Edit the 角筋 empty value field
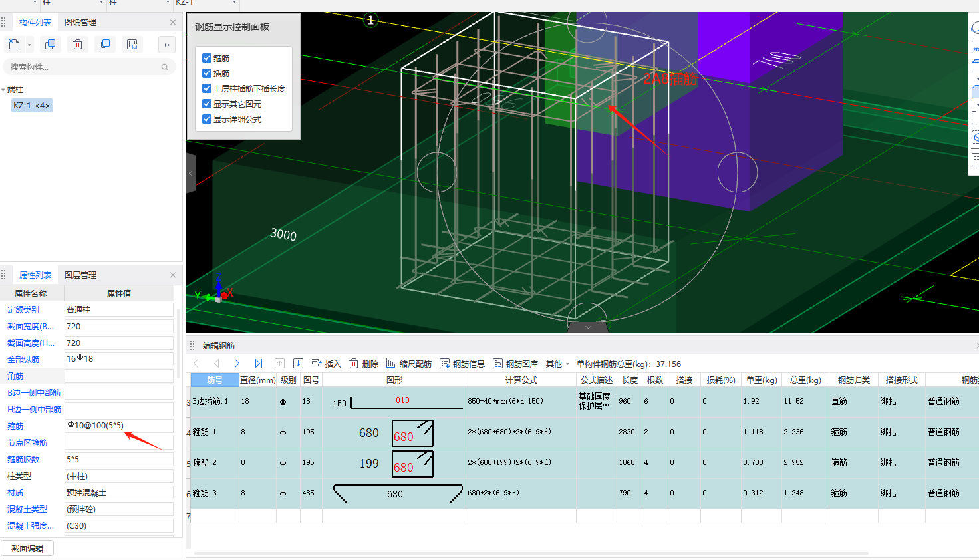Image resolution: width=979 pixels, height=560 pixels. click(x=118, y=376)
